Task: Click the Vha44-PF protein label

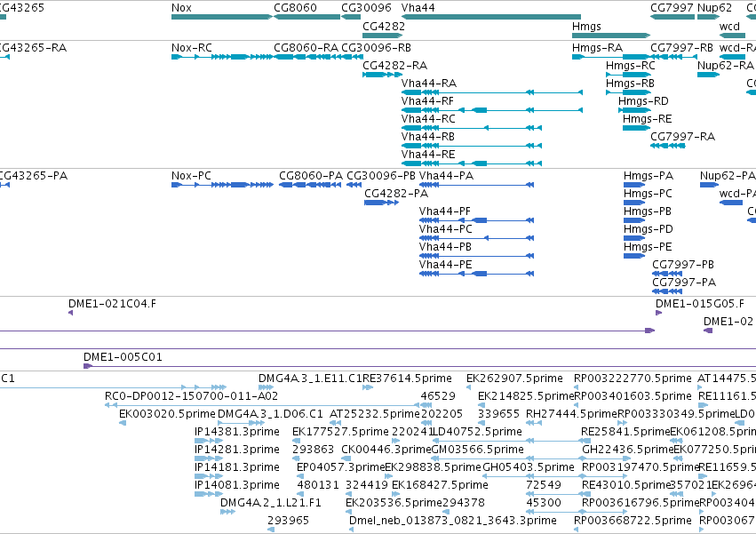Action: pos(445,211)
